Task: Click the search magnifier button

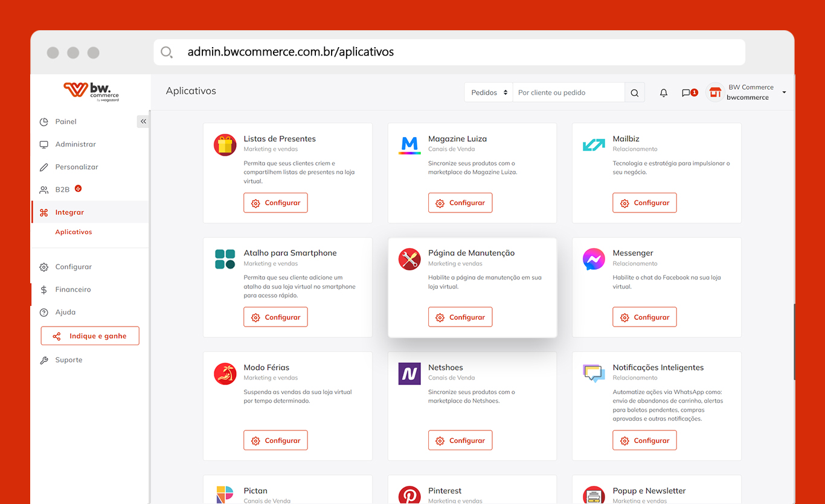Action: pyautogui.click(x=635, y=92)
